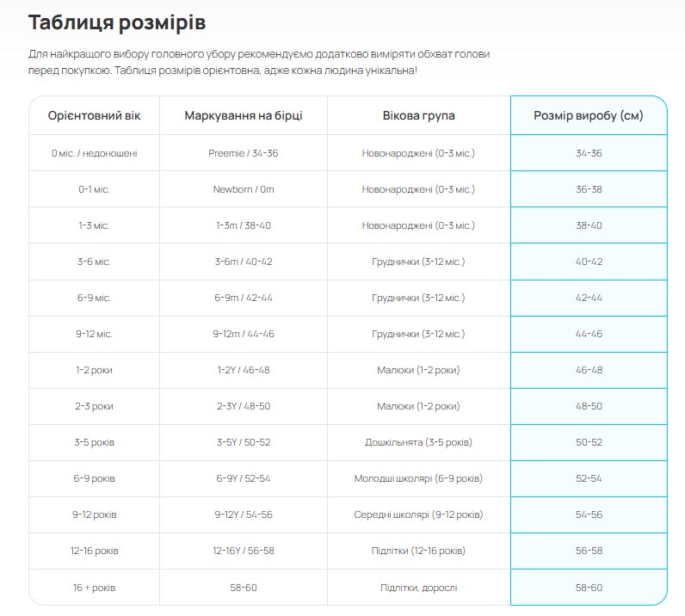
Task: Click the 'Таблиця розмірів' heading
Action: pos(117,22)
